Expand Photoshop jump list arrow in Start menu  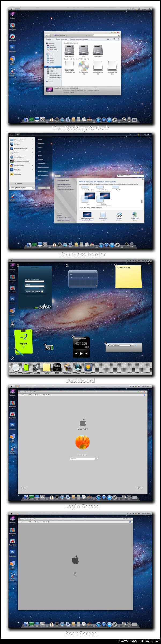32,170
